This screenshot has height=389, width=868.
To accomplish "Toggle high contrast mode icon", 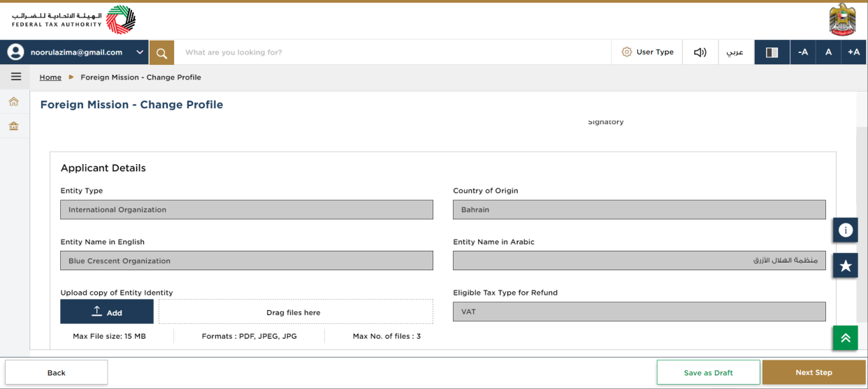I will (x=772, y=52).
